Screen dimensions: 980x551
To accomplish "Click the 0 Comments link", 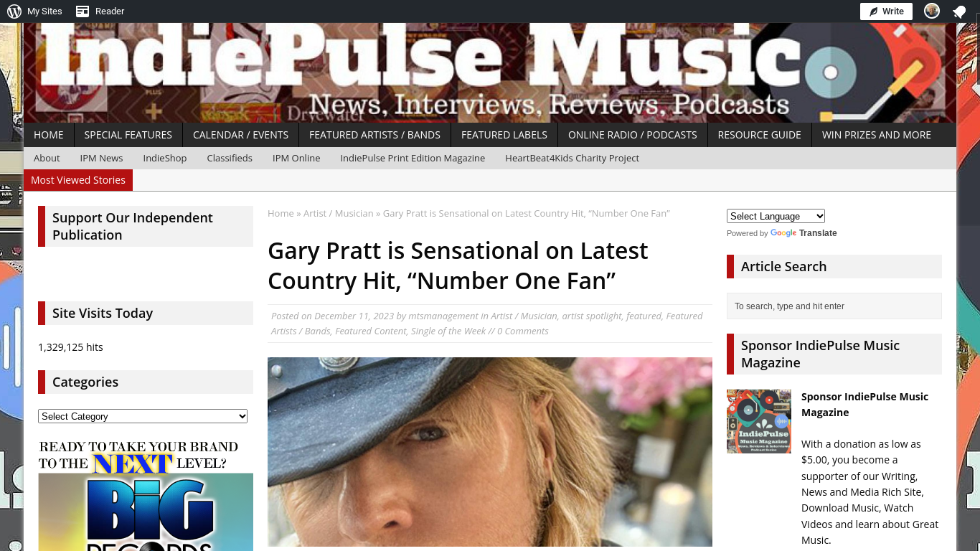I will click(x=523, y=331).
